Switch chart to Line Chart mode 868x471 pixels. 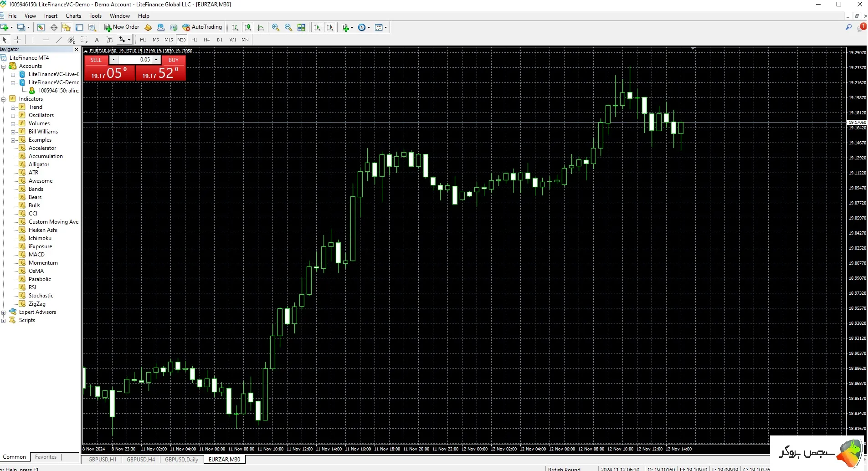click(x=261, y=27)
